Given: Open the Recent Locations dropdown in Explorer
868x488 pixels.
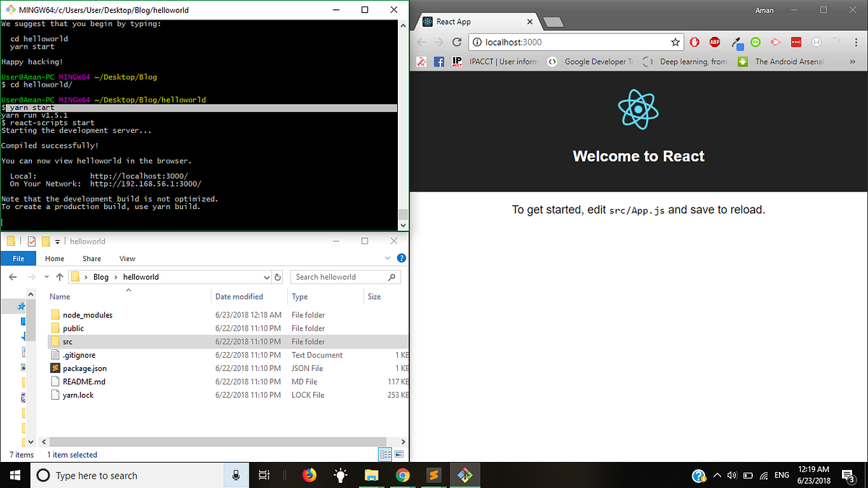Looking at the screenshot, I should [46, 276].
